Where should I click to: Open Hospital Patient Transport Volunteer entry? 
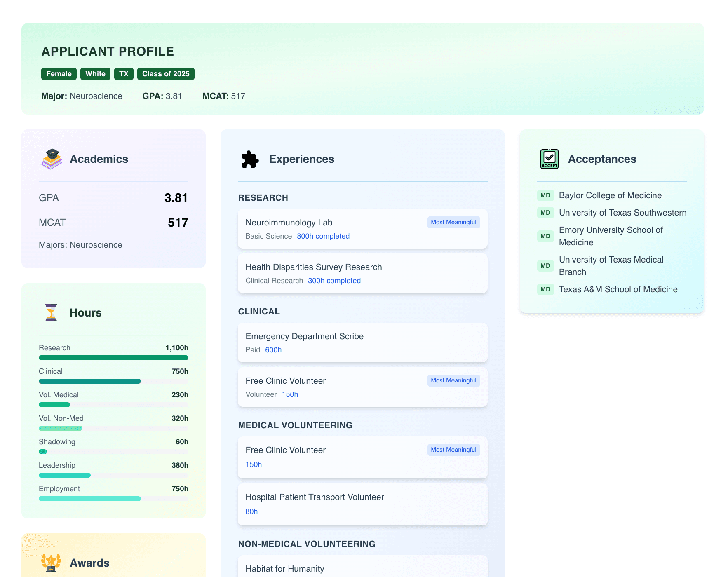[362, 504]
